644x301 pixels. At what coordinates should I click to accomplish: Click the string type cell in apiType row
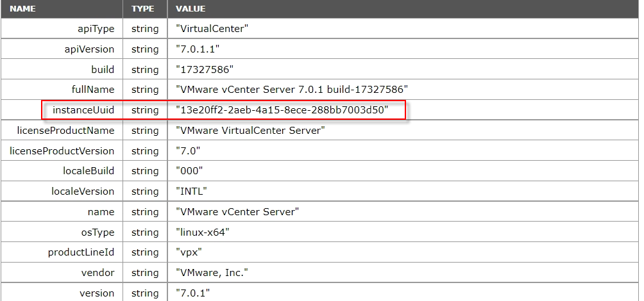coord(145,29)
